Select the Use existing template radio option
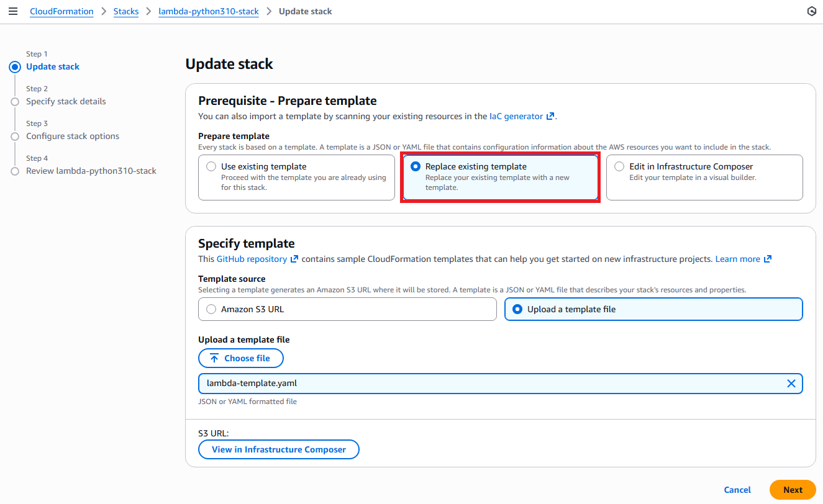 point(211,166)
